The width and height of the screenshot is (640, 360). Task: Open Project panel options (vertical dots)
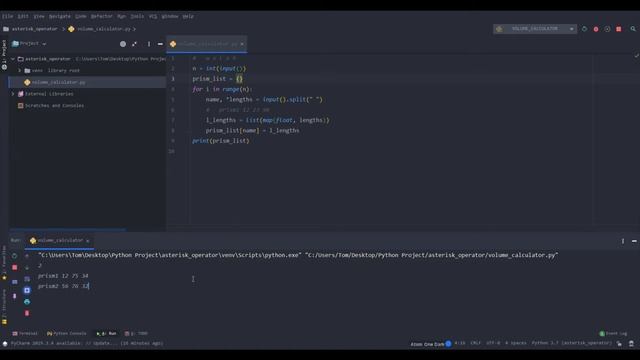point(149,44)
